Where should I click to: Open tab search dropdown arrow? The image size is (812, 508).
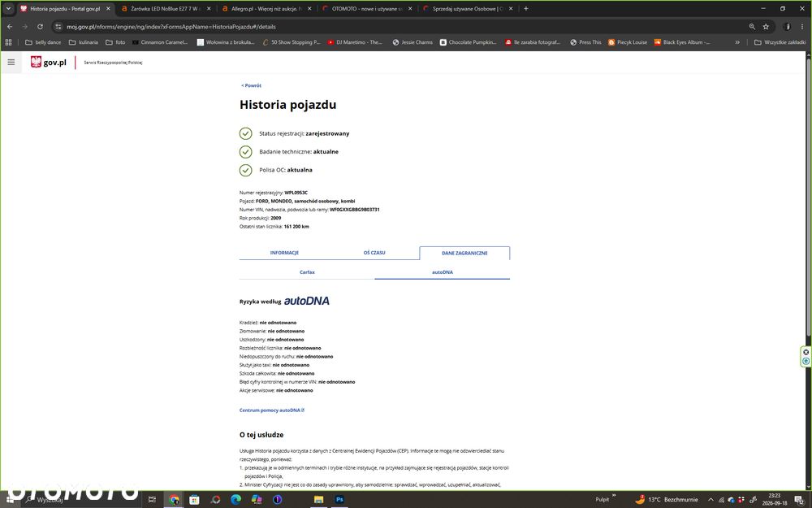[8, 8]
